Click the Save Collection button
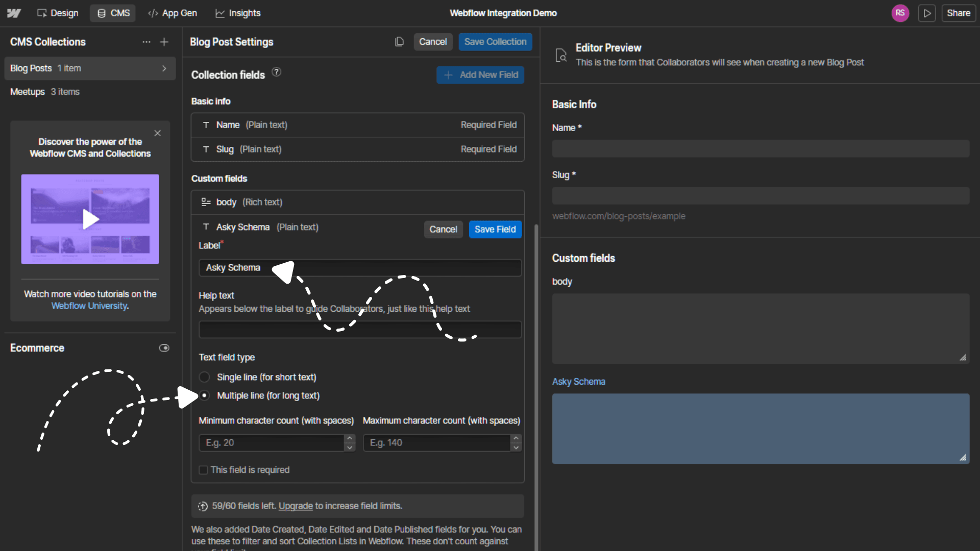 pos(495,42)
